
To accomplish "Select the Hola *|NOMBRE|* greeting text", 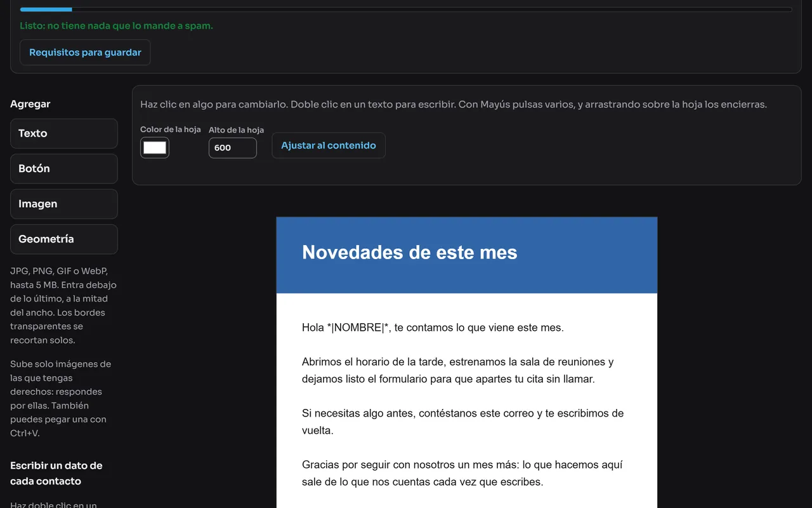I will pos(433,328).
